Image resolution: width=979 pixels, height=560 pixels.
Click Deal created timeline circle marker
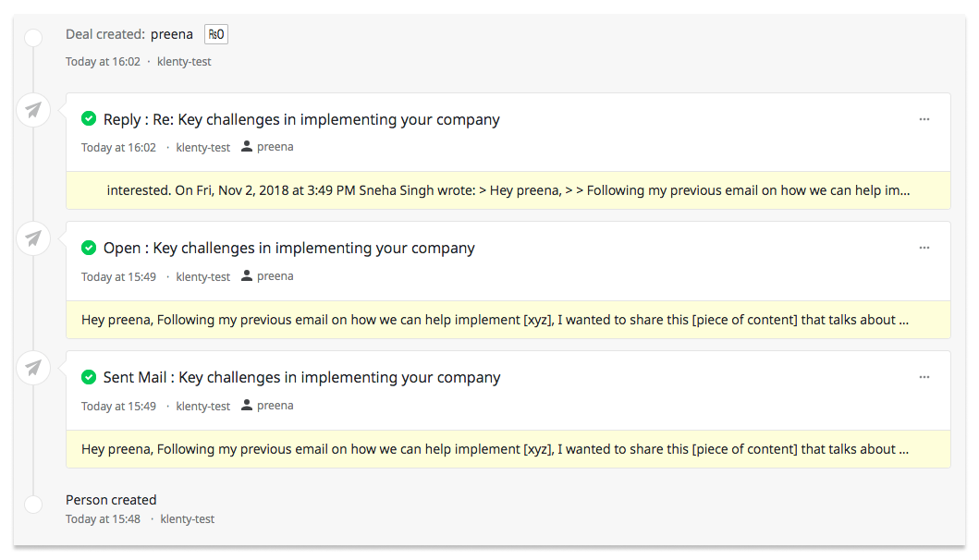[x=33, y=38]
